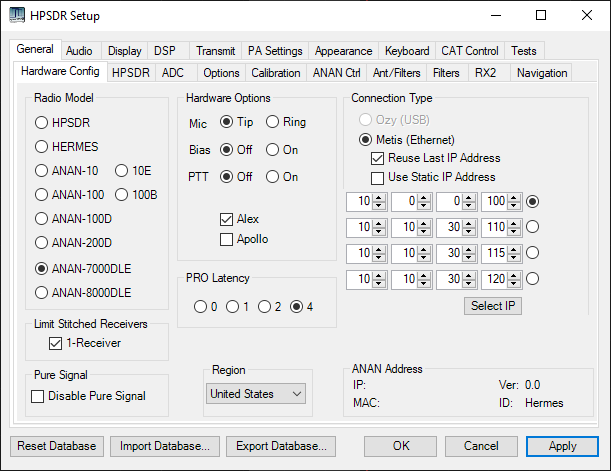Switch to the PA Settings tab
The height and width of the screenshot is (471, 611).
tap(275, 51)
